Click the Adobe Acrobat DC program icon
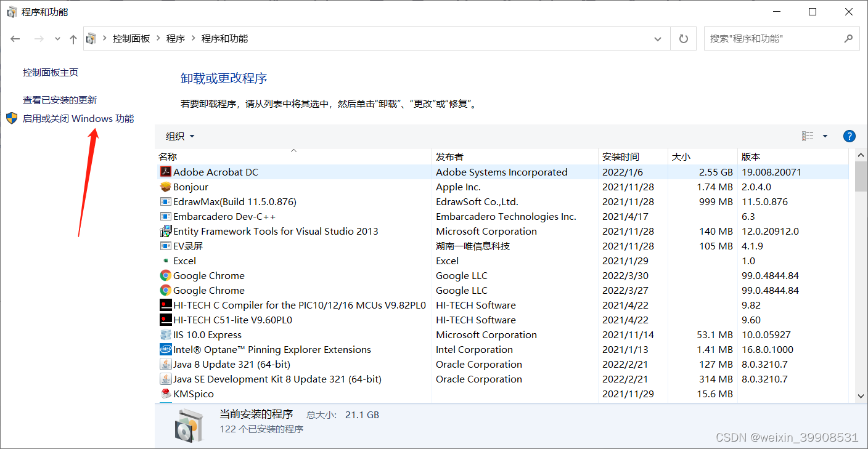 [x=165, y=172]
